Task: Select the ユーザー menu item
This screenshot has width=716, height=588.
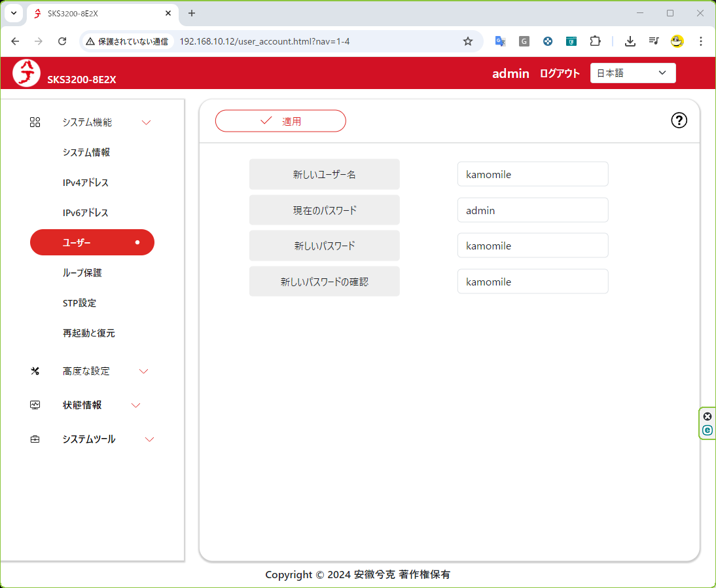Action: [x=92, y=242]
